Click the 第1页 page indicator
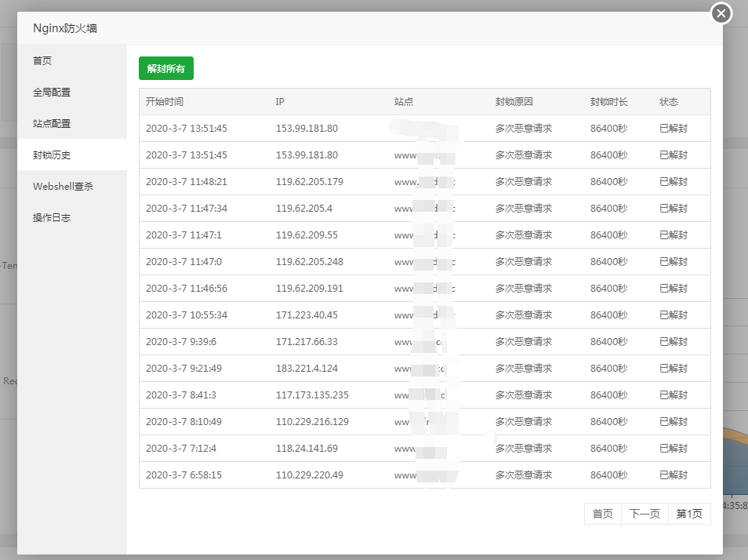 689,514
